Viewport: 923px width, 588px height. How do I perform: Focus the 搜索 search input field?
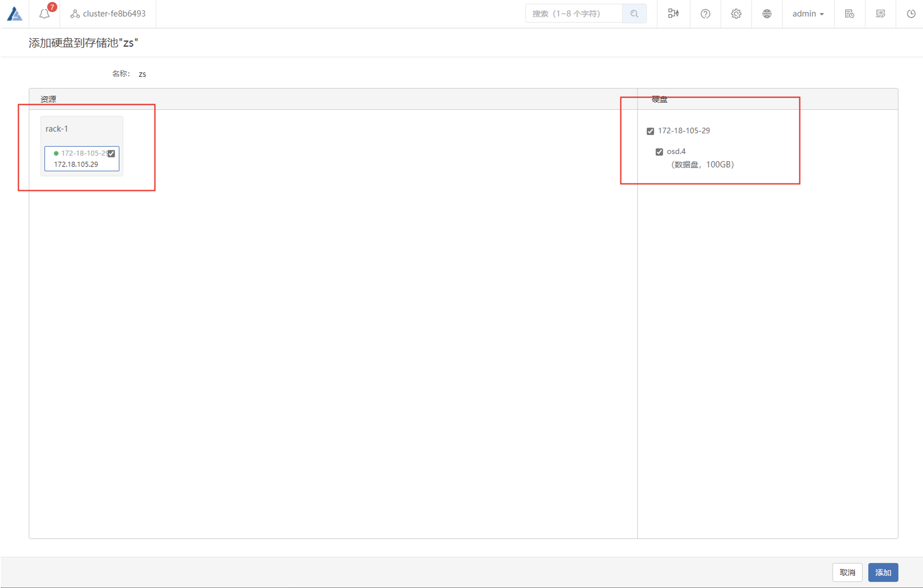click(x=574, y=14)
